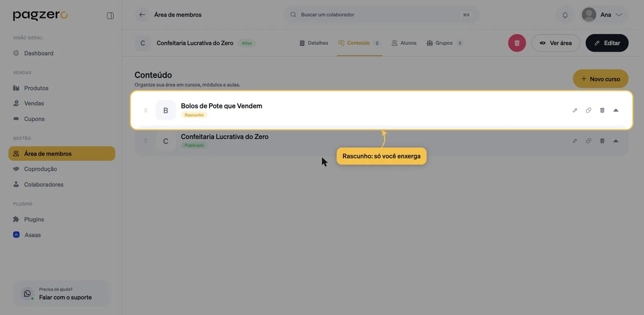Click the WhatsApp support icon
This screenshot has height=315, width=644.
(x=27, y=294)
